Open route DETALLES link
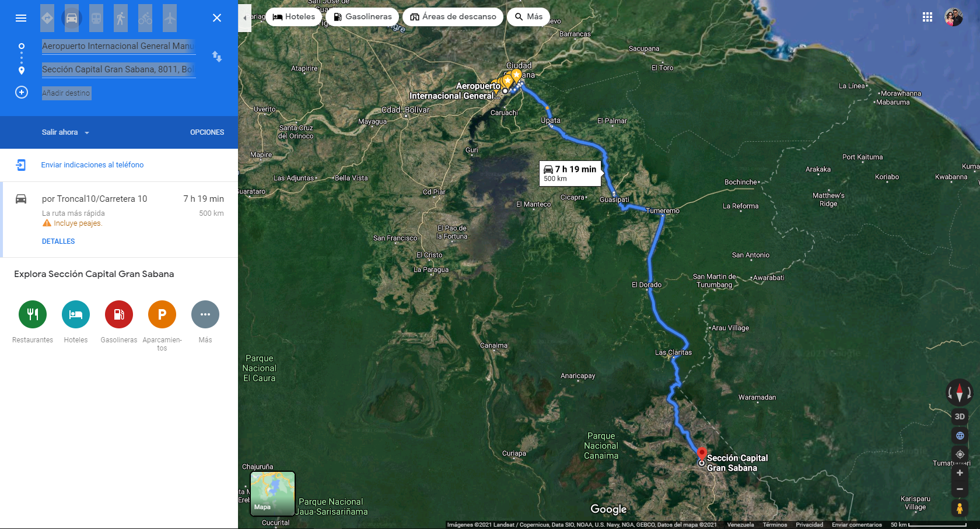The width and height of the screenshot is (980, 529). pyautogui.click(x=58, y=241)
